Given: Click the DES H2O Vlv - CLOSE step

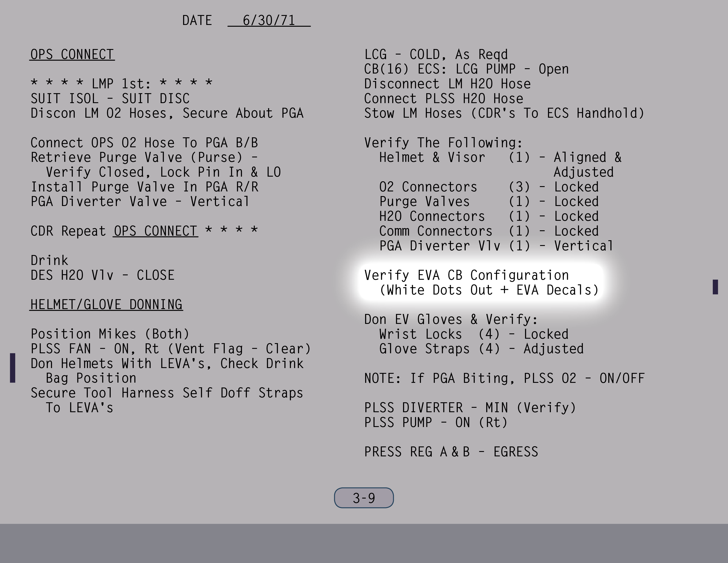Looking at the screenshot, I should (102, 275).
